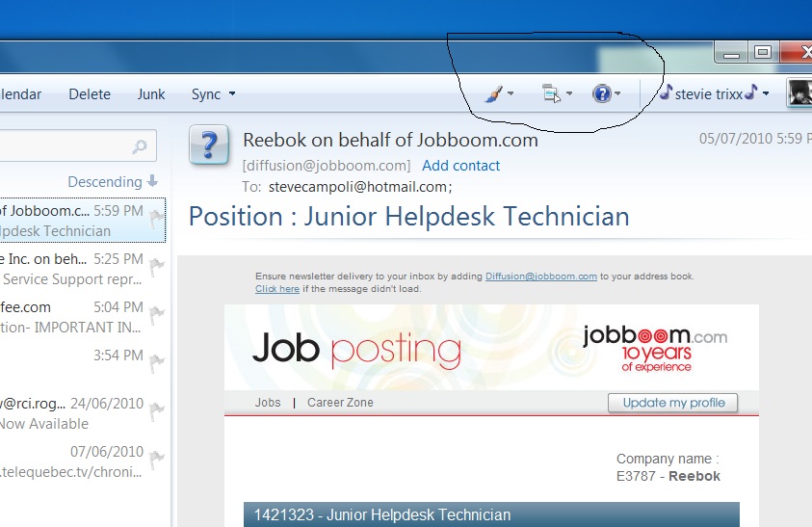Flag the 5:25 PM Service Support message
This screenshot has width=812, height=527.
pos(156,268)
